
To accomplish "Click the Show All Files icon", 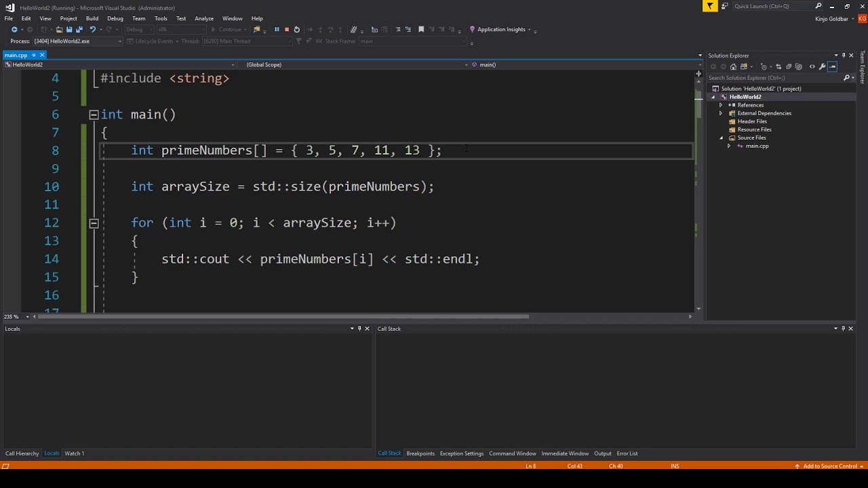I will point(799,66).
